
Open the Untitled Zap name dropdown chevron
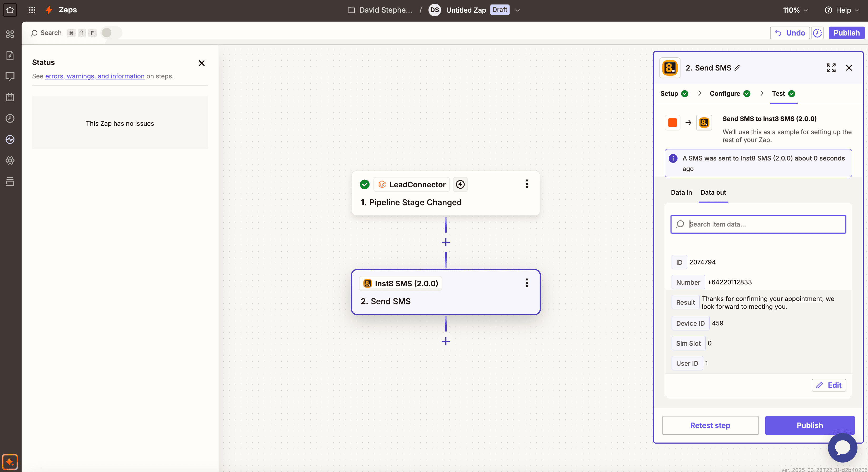coord(518,10)
